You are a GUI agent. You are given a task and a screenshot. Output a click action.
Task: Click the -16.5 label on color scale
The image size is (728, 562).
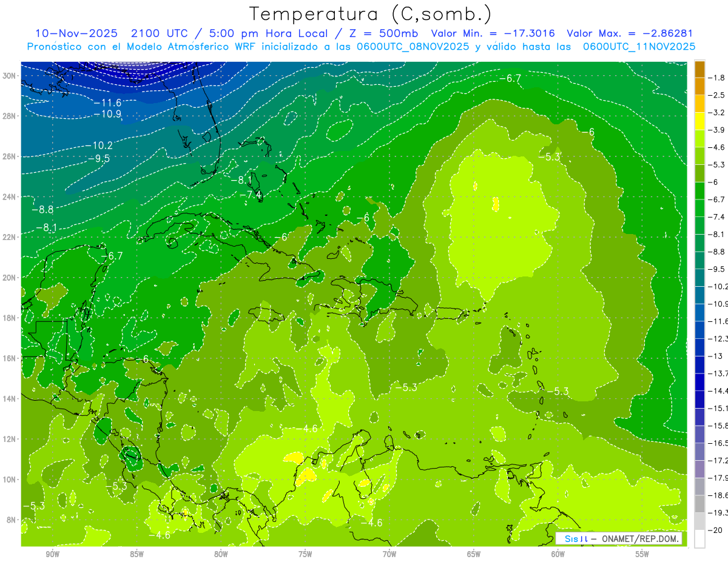pyautogui.click(x=718, y=443)
